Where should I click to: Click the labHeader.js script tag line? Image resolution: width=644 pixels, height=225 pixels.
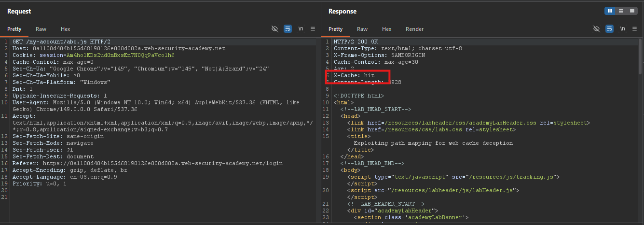433,191
